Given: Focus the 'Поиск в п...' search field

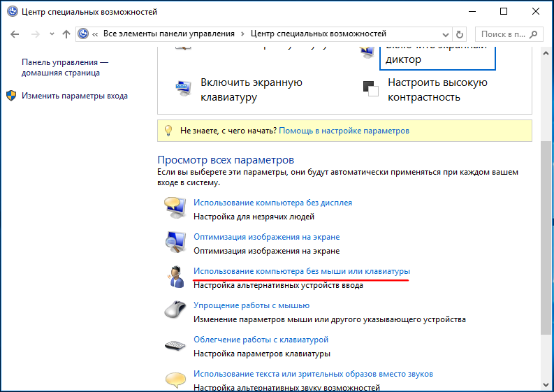Looking at the screenshot, I should click(x=509, y=34).
